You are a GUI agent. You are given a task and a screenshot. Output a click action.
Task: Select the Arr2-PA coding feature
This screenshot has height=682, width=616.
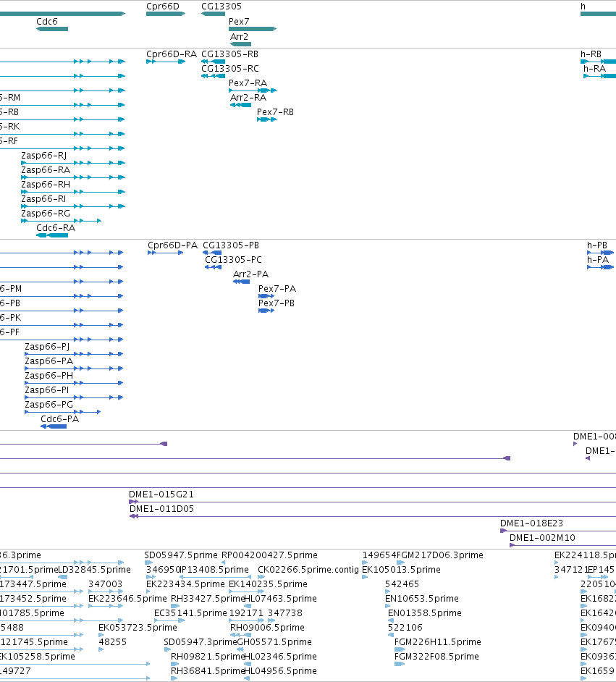pos(241,282)
